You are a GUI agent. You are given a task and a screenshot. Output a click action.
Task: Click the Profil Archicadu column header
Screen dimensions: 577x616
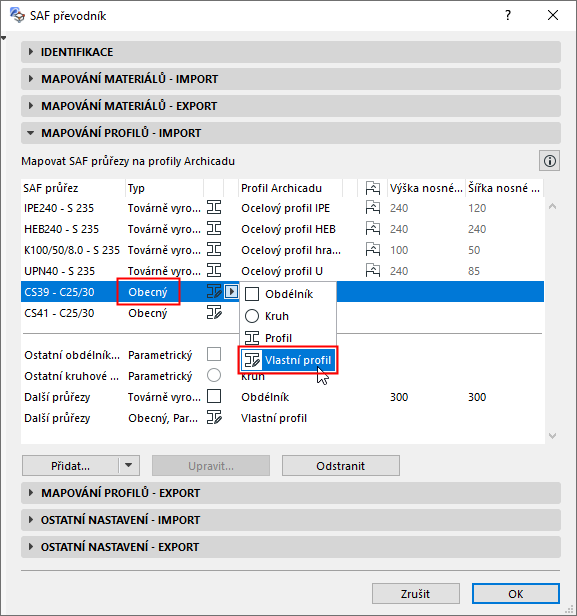tap(290, 188)
